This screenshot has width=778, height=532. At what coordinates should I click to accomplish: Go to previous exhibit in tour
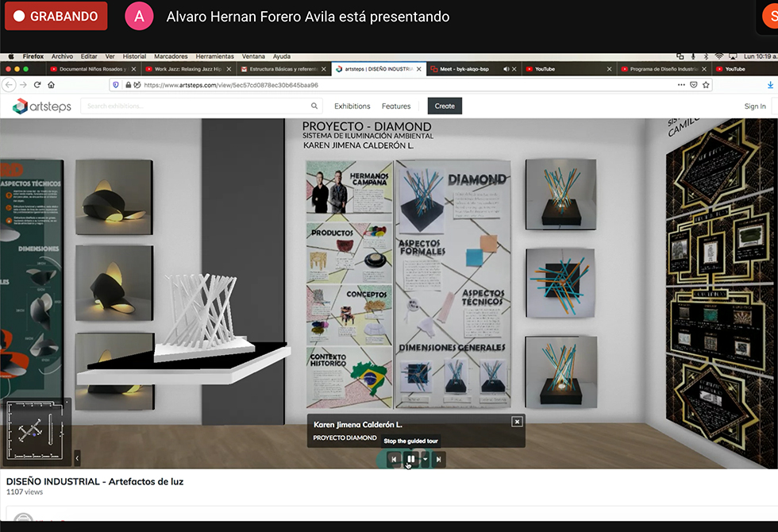(394, 459)
